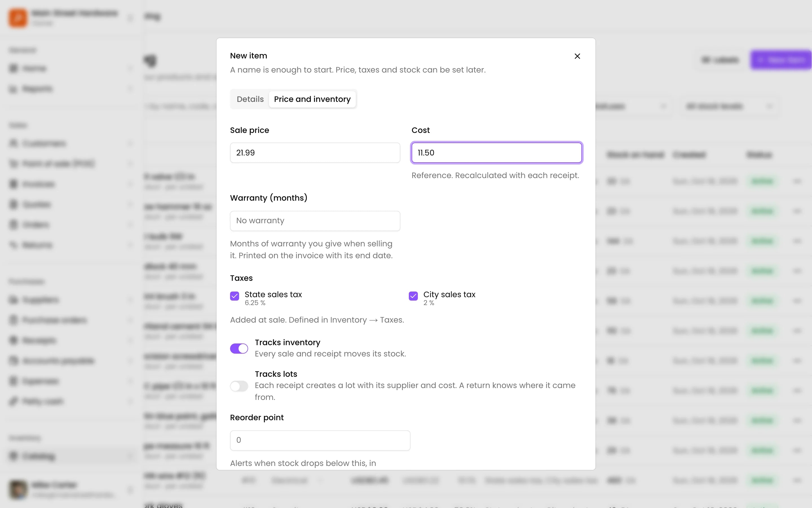Select the Price and inventory tab

pos(312,99)
